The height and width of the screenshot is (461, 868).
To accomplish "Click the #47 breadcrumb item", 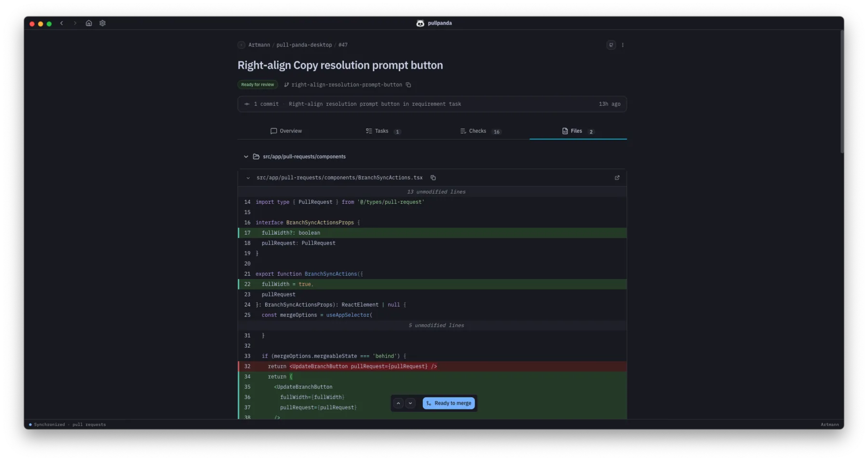I will [x=343, y=45].
